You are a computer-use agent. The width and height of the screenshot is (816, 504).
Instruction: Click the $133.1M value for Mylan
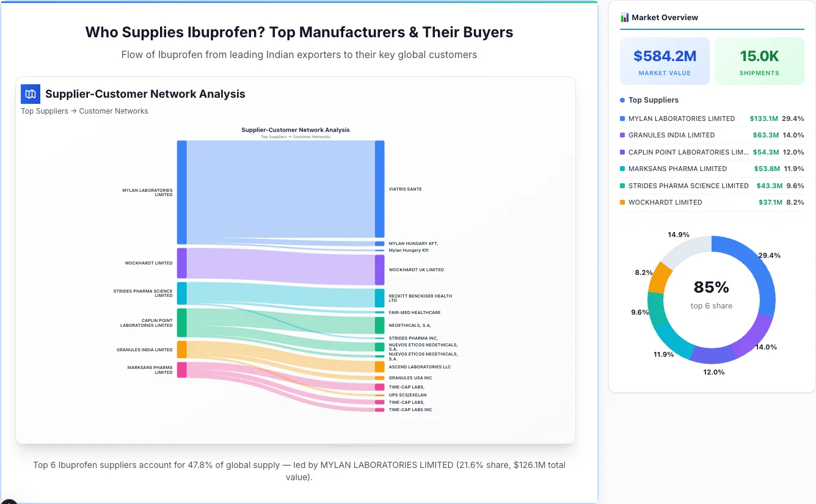765,119
